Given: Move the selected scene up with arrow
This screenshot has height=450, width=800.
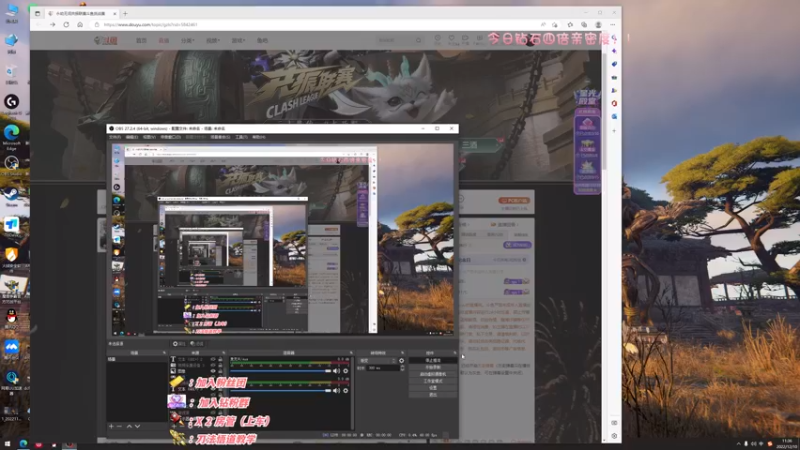Looking at the screenshot, I should click(x=129, y=426).
